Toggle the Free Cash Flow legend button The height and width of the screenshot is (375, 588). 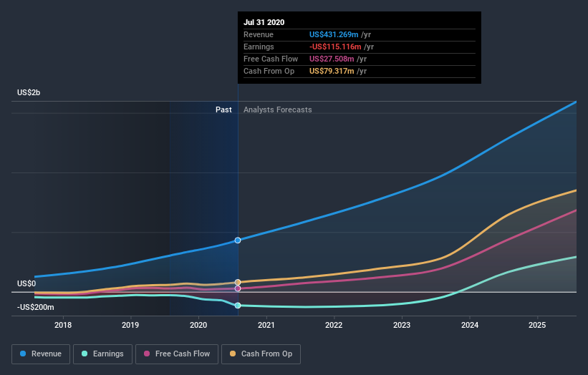click(177, 354)
